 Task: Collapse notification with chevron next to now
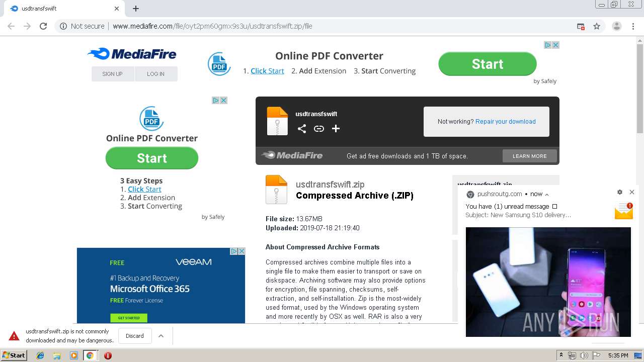tap(547, 194)
